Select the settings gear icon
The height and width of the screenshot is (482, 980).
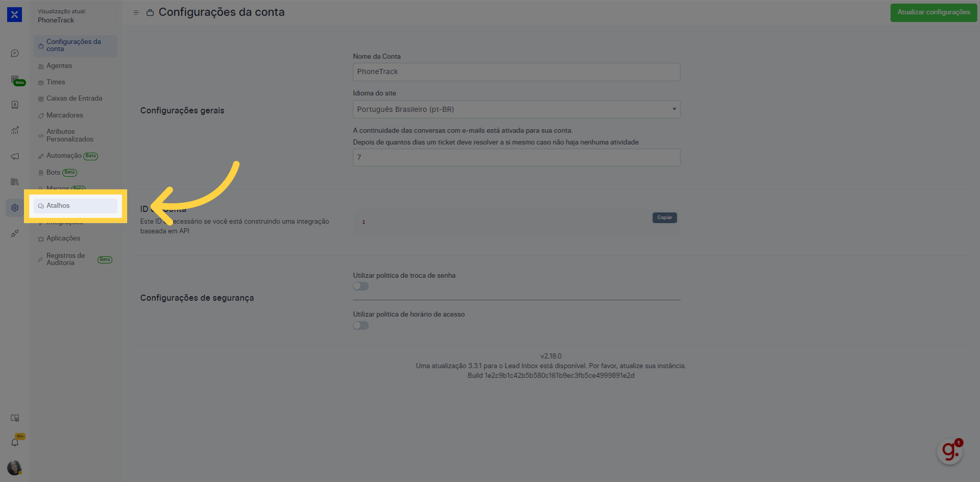coord(15,208)
